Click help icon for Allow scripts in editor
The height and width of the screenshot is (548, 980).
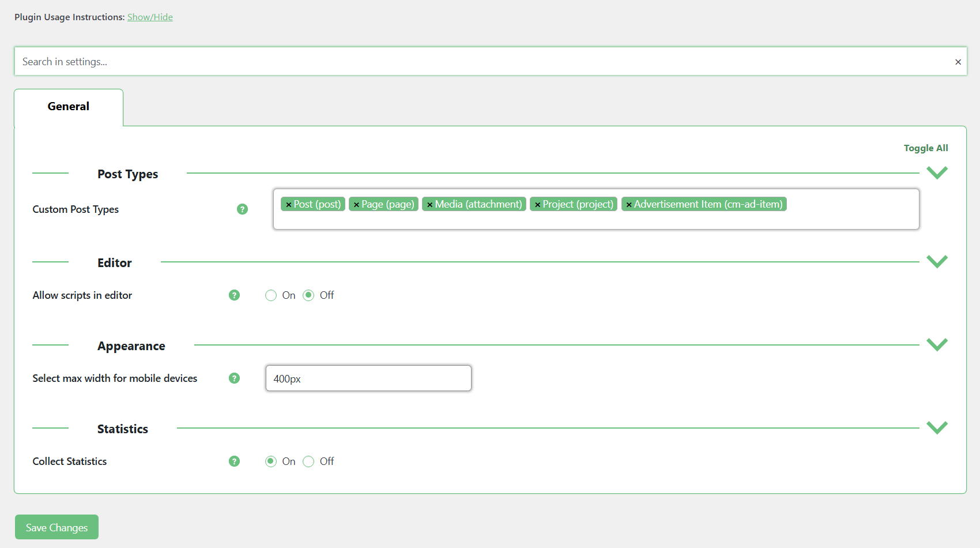234,295
